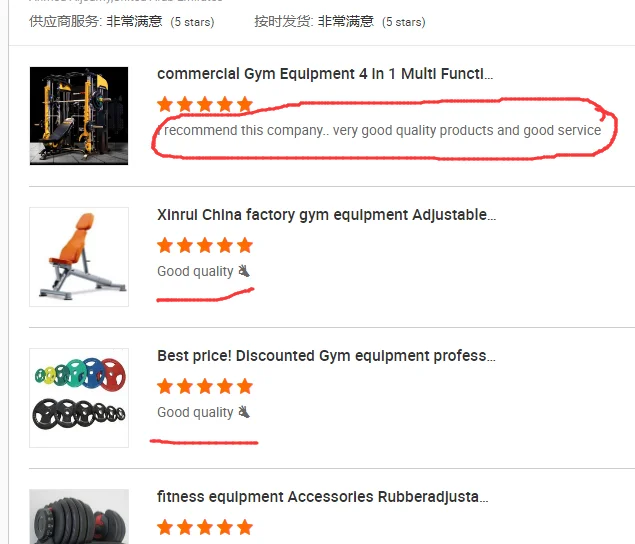Click first star of commercial gym rating
This screenshot has height=544, width=635.
pos(165,104)
